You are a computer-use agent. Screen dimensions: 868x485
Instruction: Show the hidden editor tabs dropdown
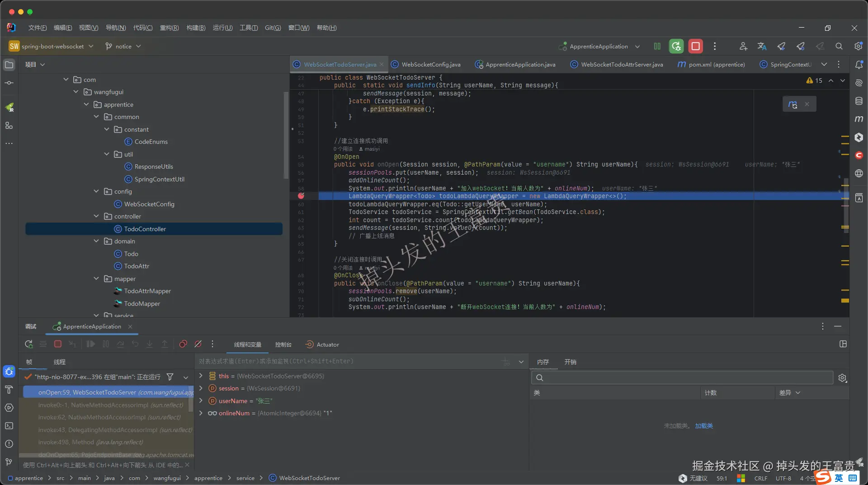tap(824, 65)
